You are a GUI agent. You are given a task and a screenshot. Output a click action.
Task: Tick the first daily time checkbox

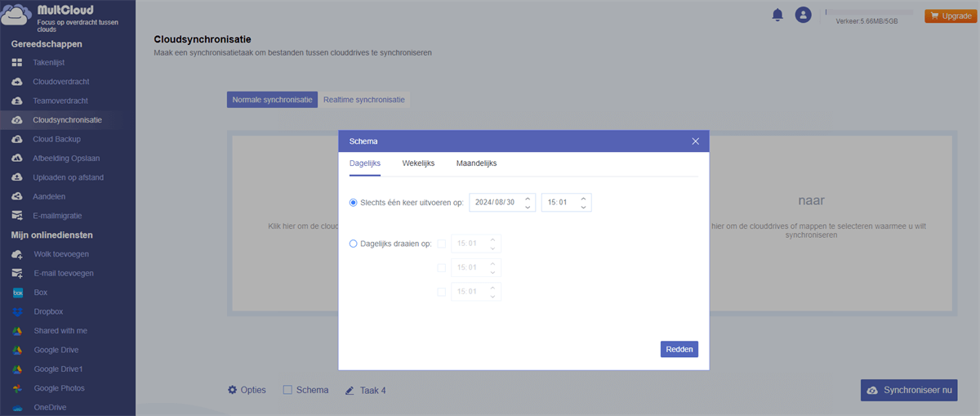point(442,244)
